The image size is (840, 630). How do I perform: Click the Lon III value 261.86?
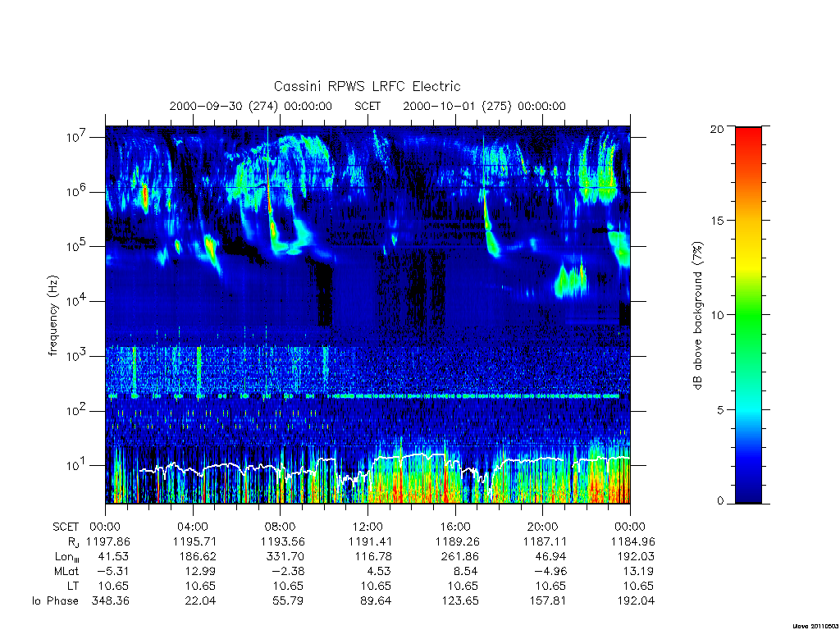(x=459, y=557)
